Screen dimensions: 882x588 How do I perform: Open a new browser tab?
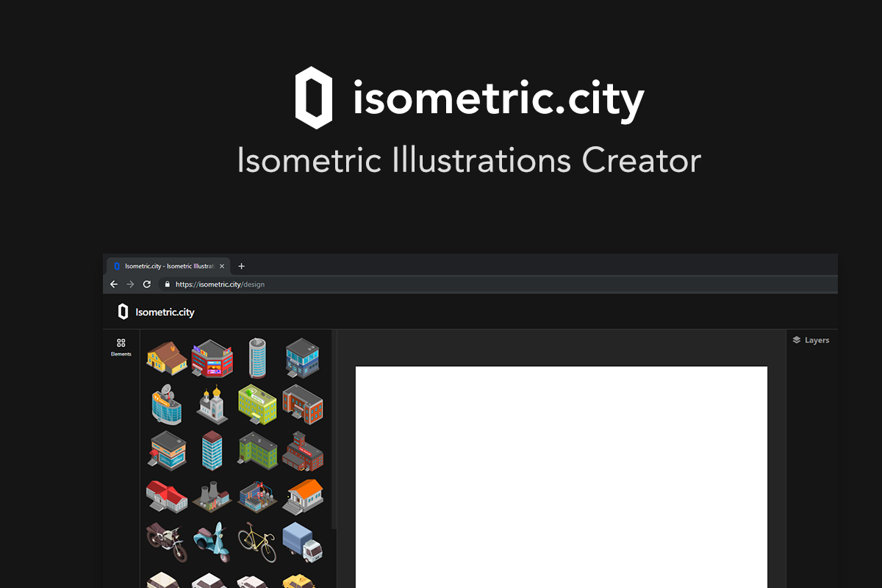[x=241, y=266]
